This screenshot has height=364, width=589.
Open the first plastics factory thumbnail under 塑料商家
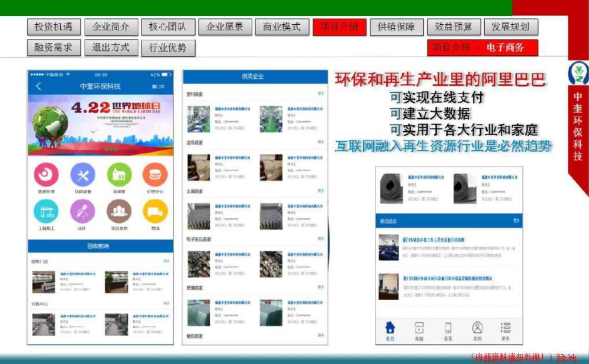coord(199,119)
